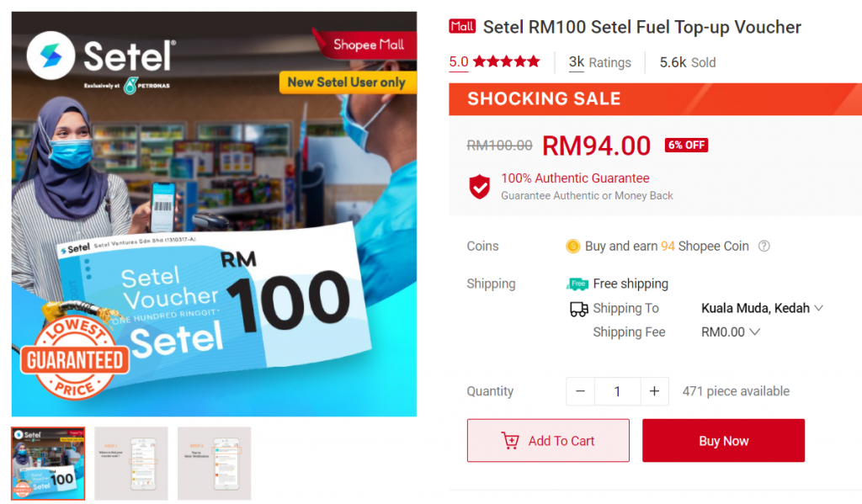The image size is (862, 504).
Task: Click the 6% OFF discount badge
Action: (686, 145)
